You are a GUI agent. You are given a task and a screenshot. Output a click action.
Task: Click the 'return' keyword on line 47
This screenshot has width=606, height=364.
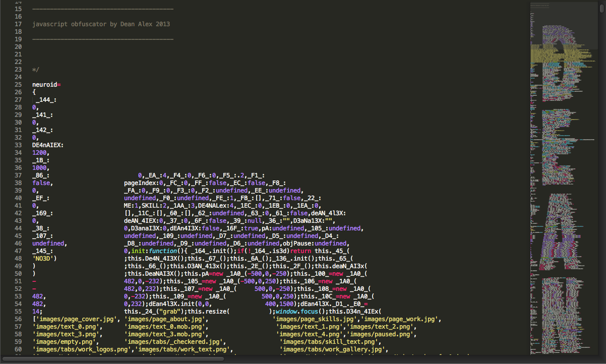point(301,251)
